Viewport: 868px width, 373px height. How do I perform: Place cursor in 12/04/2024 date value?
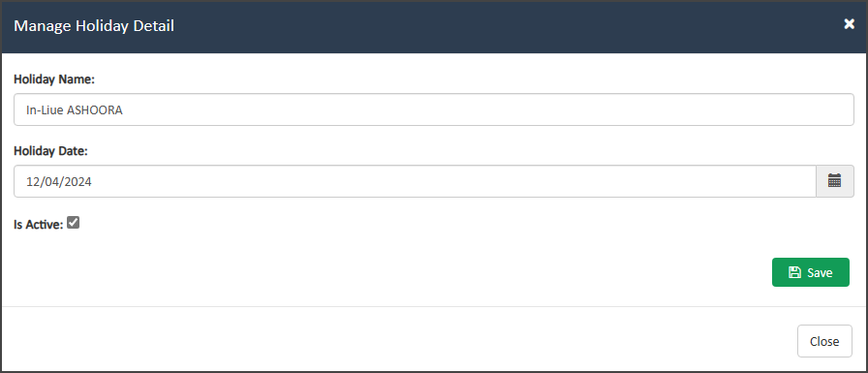59,181
